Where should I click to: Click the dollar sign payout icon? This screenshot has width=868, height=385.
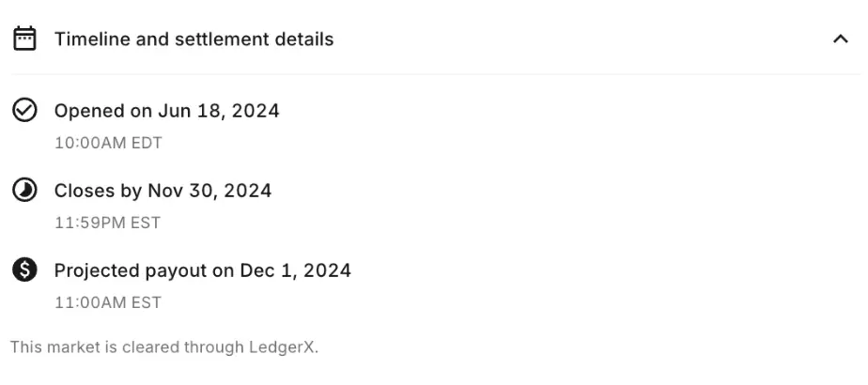pyautogui.click(x=24, y=269)
